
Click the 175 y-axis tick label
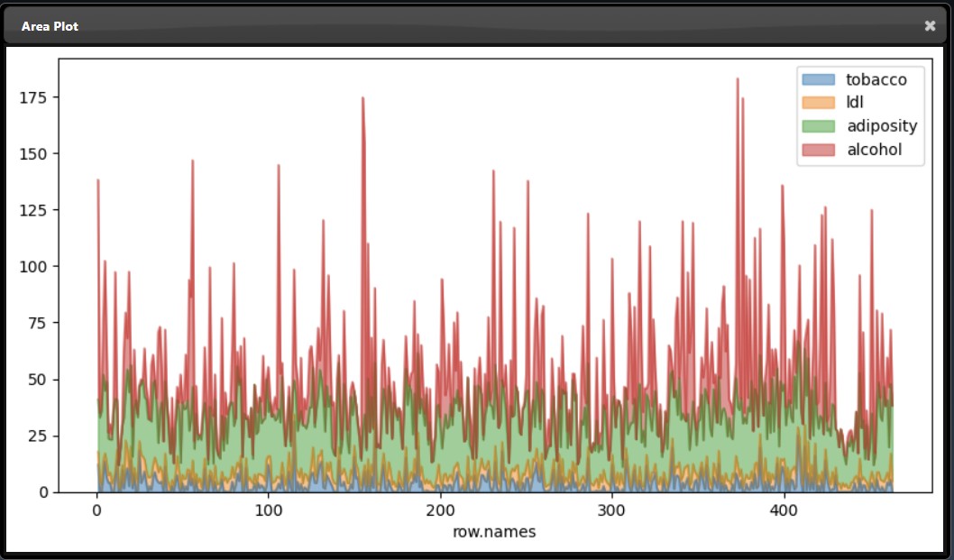click(36, 97)
